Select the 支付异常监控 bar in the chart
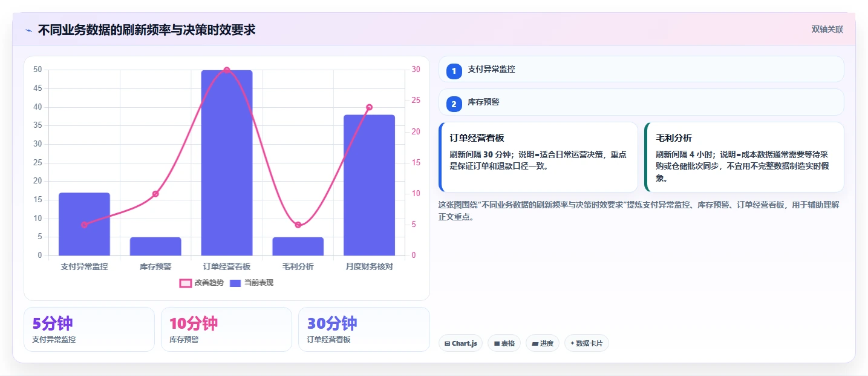This screenshot has width=868, height=376. 84,224
